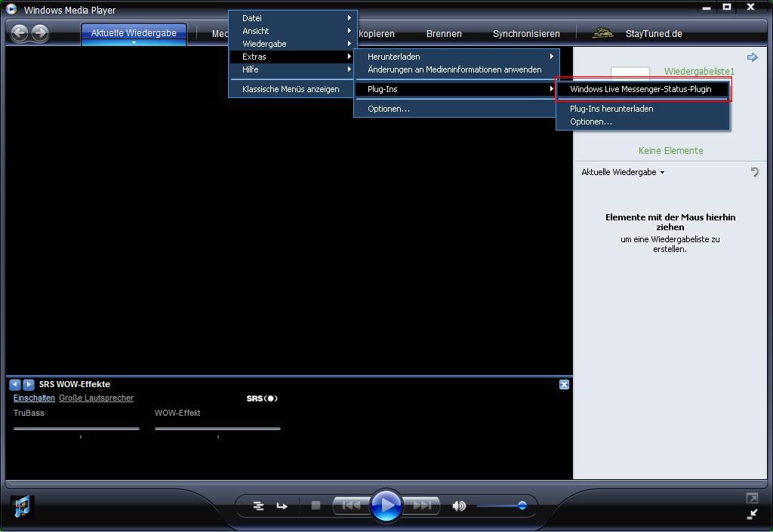
Task: Click the music note media icon
Action: click(21, 506)
